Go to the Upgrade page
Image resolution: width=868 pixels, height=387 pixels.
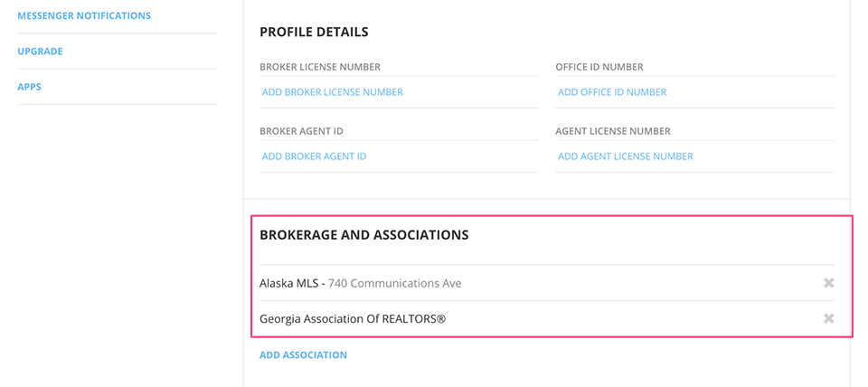tap(40, 52)
